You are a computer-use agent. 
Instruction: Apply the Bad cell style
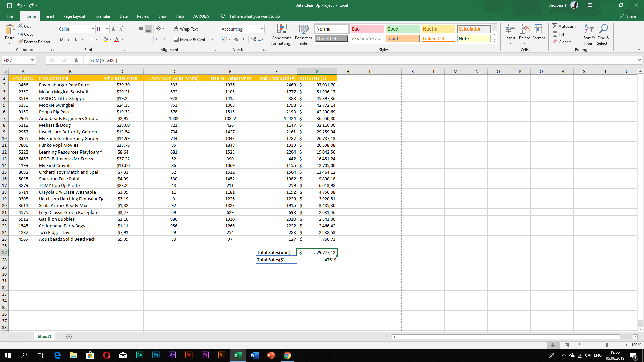tap(367, 29)
